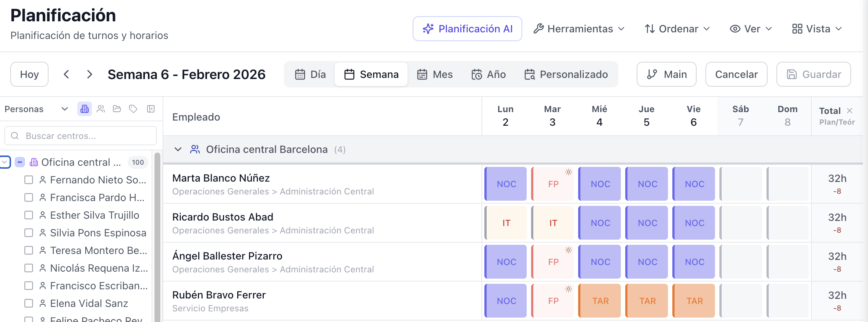Check the checkbox for Esther Silva Trujillo
Viewport: 868px width, 322px height.
point(29,215)
